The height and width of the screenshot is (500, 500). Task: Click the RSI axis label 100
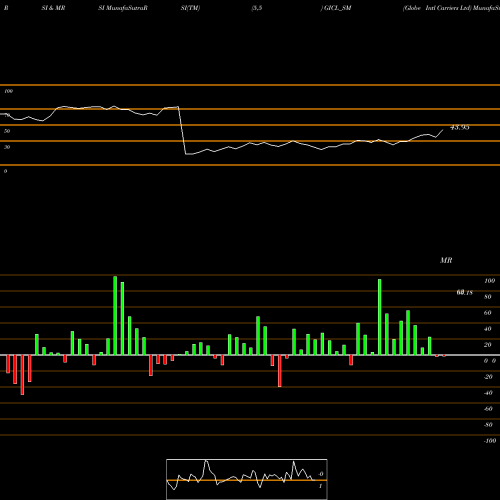click(8, 91)
